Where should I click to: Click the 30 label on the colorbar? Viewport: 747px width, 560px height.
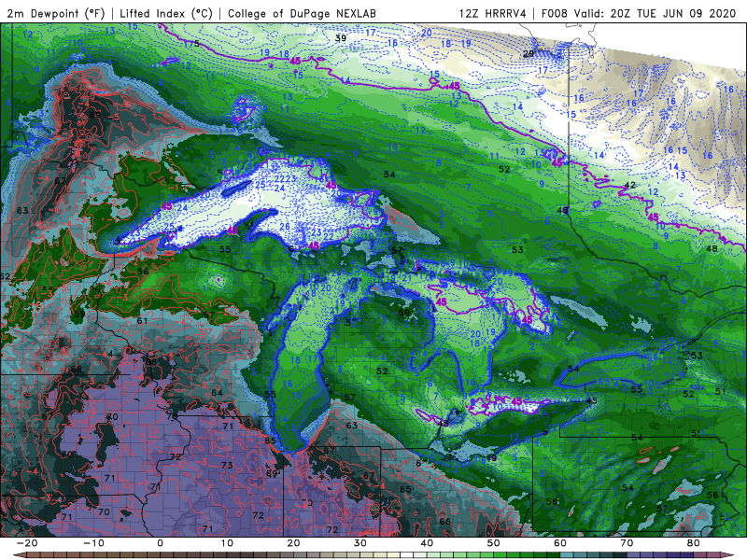360,543
